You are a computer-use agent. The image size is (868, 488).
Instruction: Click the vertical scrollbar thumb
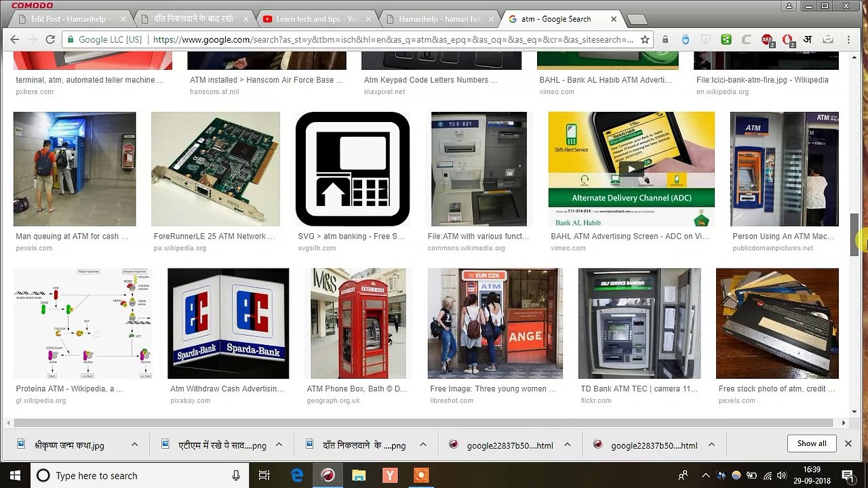click(855, 235)
